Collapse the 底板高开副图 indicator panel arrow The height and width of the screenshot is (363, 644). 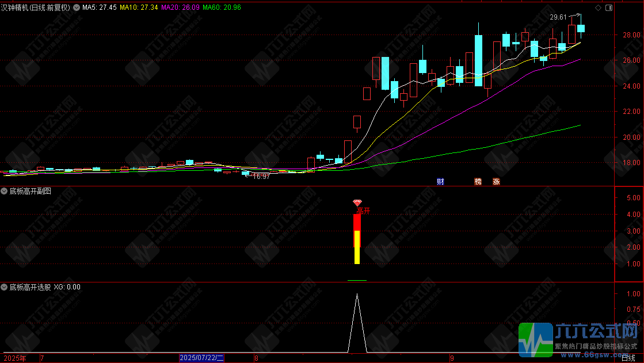4,191
